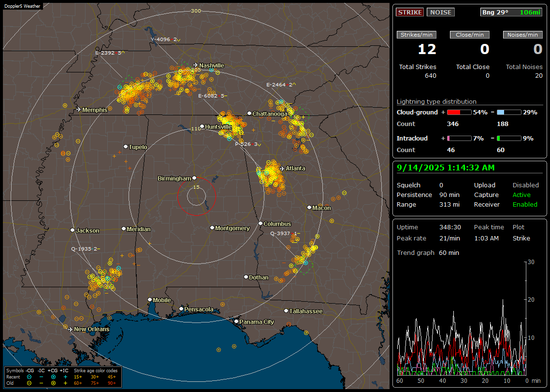Click the Tupelo city marker
The width and height of the screenshot is (550, 392).
126,147
